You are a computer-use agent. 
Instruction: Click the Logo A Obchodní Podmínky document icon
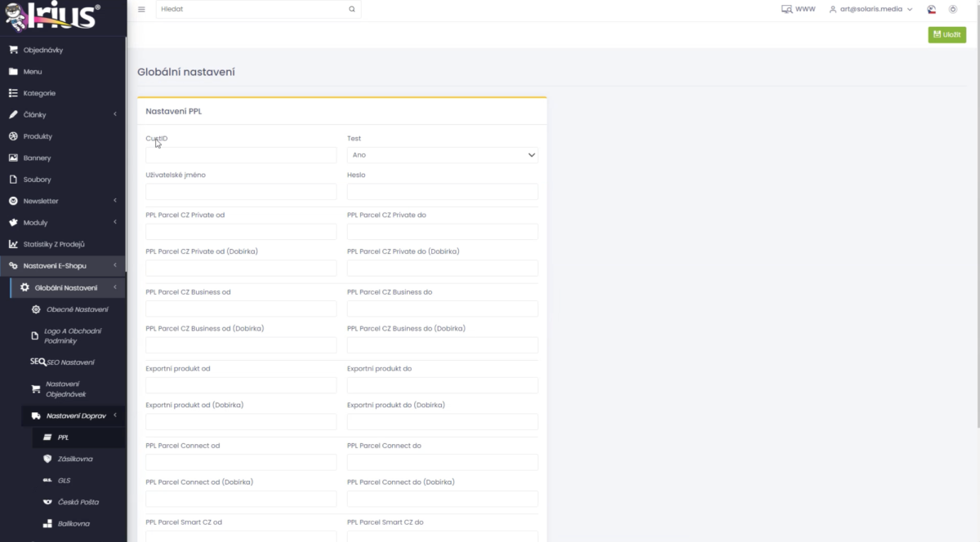tap(35, 335)
